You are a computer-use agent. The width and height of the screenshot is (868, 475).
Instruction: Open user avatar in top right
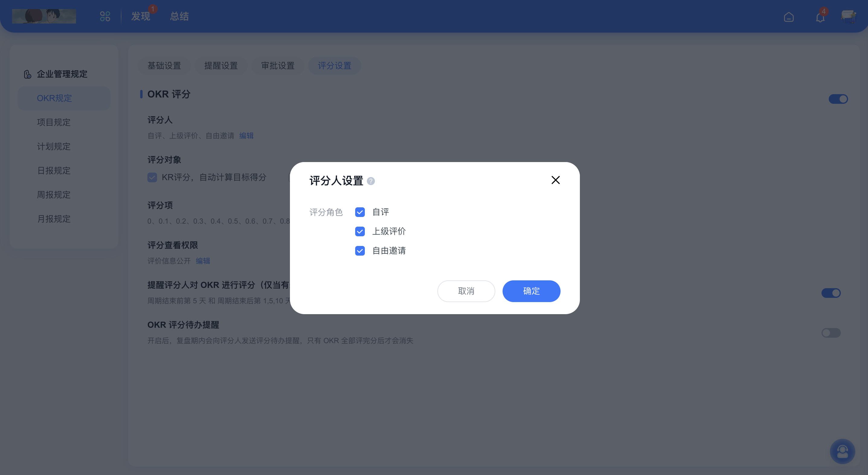[848, 17]
